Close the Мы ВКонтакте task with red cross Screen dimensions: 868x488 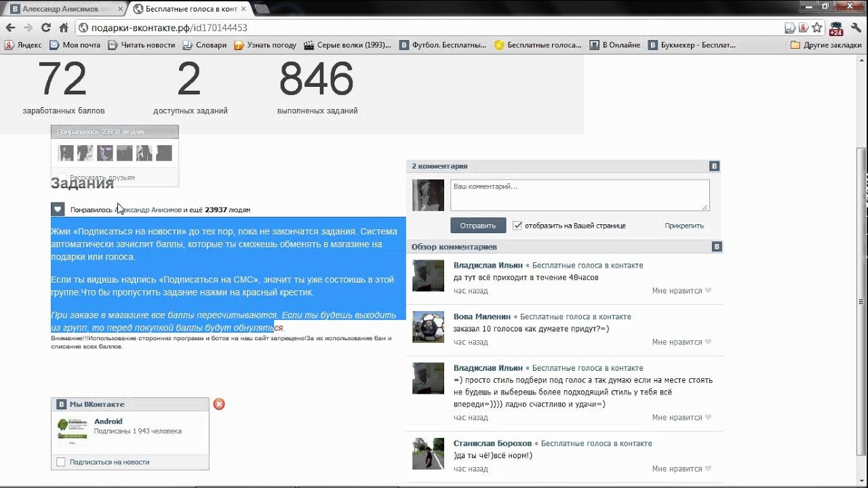point(219,404)
